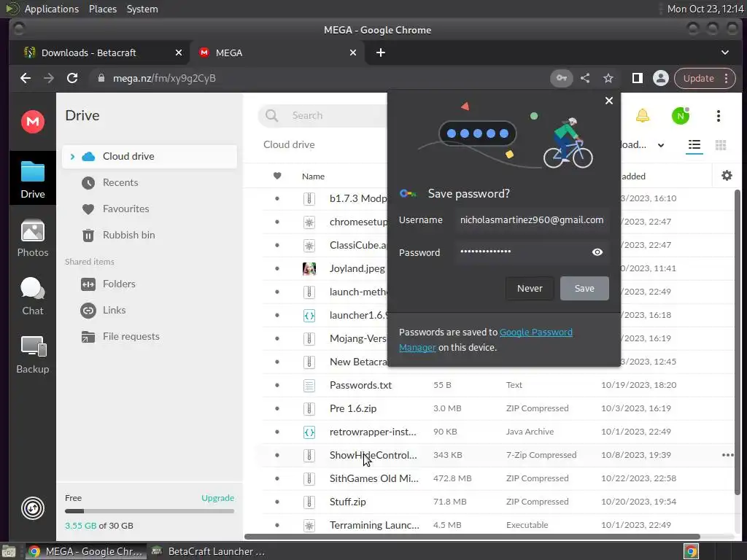Open the MEGA three-dot menu
The image size is (747, 560).
click(719, 116)
